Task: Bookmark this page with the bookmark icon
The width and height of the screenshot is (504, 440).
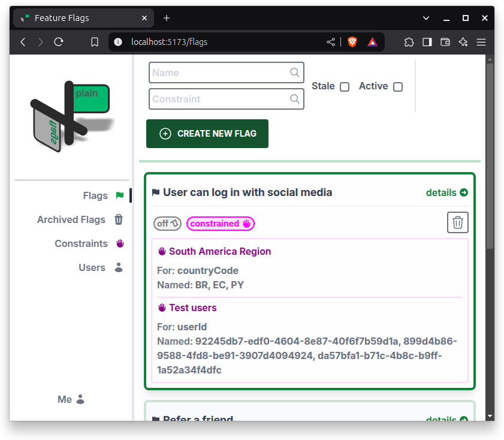Action: click(95, 42)
